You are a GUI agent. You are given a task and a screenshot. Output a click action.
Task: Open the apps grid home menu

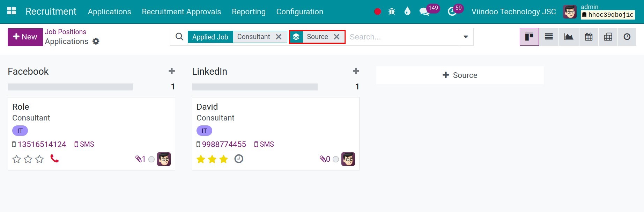[12, 11]
